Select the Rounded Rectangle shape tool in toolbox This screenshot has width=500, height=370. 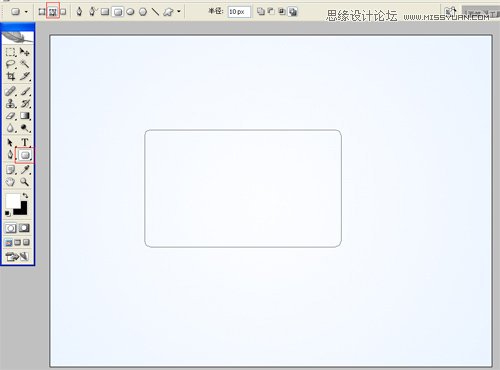25,155
